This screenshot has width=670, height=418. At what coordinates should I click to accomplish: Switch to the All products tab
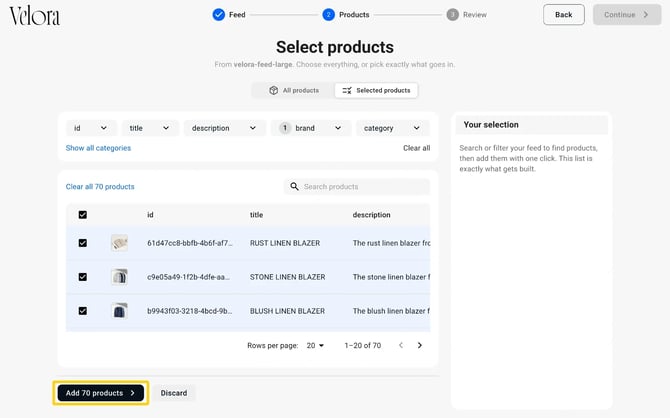pyautogui.click(x=294, y=90)
